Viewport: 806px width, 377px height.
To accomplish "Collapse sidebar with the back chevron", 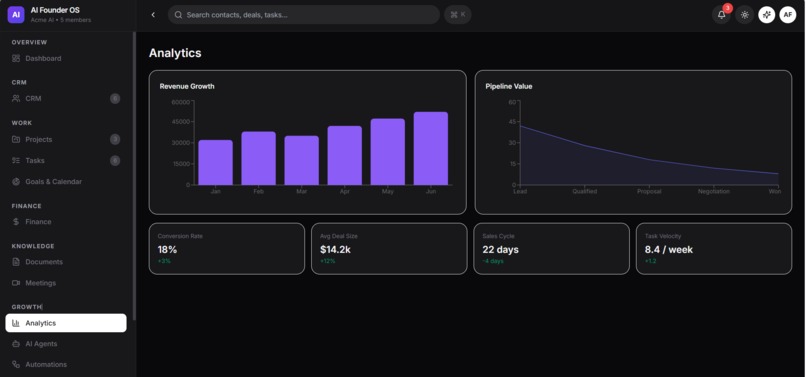I will pos(153,15).
